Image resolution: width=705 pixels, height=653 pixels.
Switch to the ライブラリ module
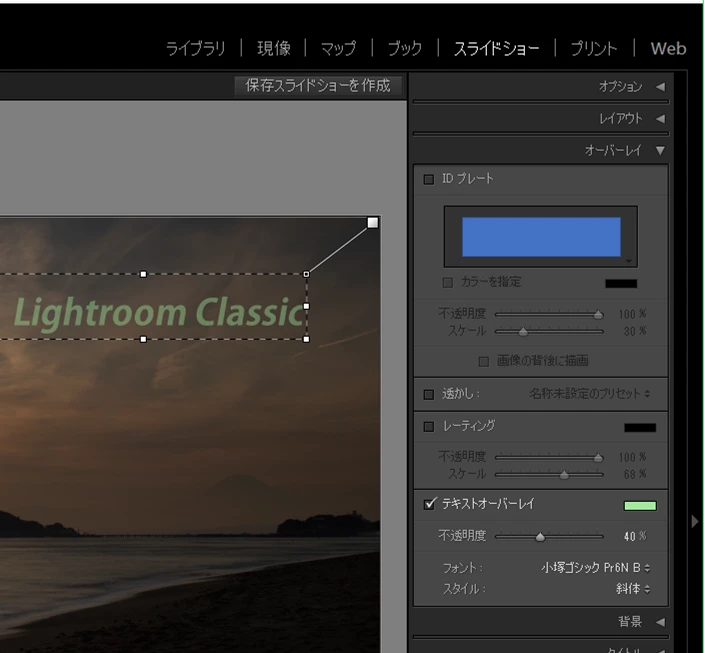[196, 49]
